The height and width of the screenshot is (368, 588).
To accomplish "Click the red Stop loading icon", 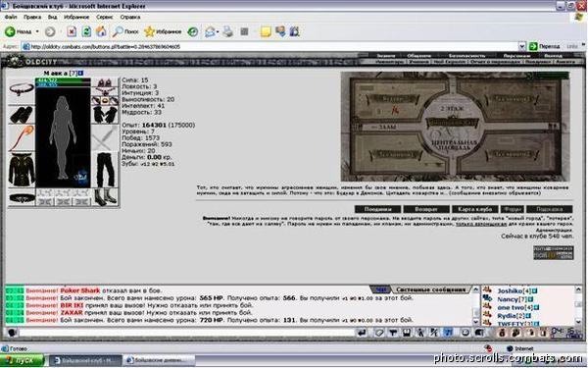I will (72, 31).
